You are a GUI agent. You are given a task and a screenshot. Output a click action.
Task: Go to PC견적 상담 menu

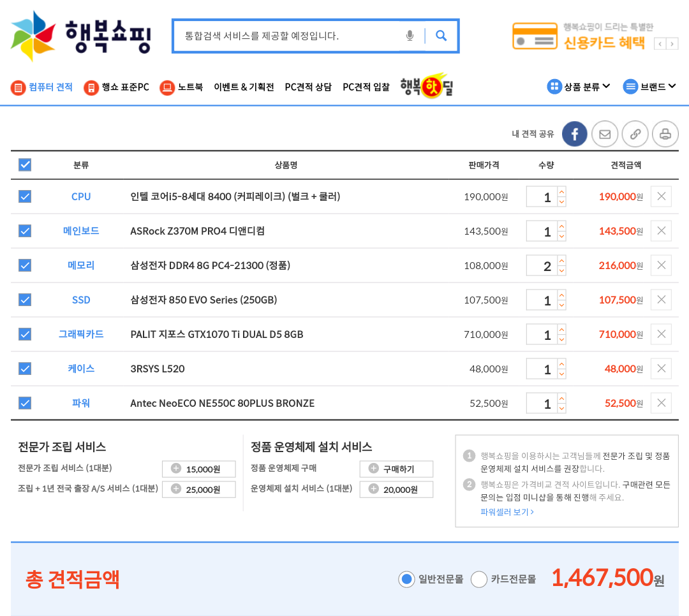pos(308,87)
